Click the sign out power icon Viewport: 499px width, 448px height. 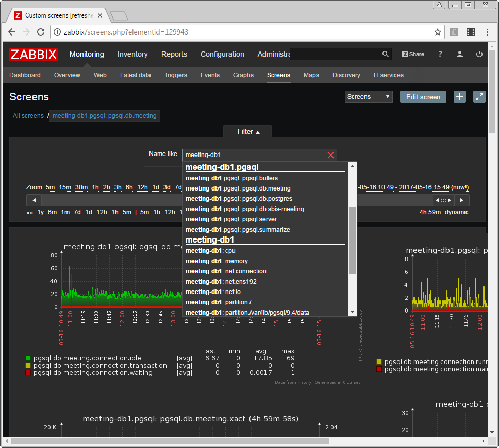point(479,54)
